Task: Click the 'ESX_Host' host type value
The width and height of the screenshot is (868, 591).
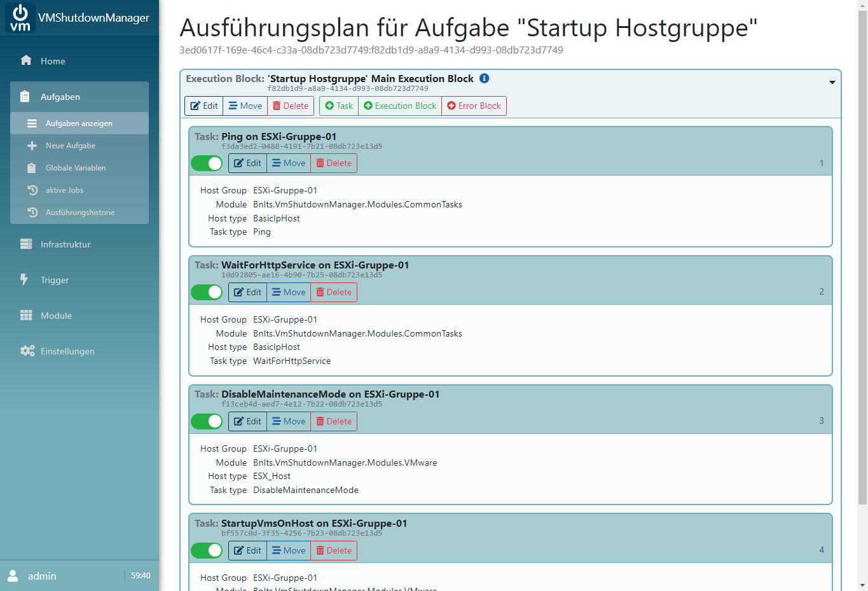Action: click(272, 476)
